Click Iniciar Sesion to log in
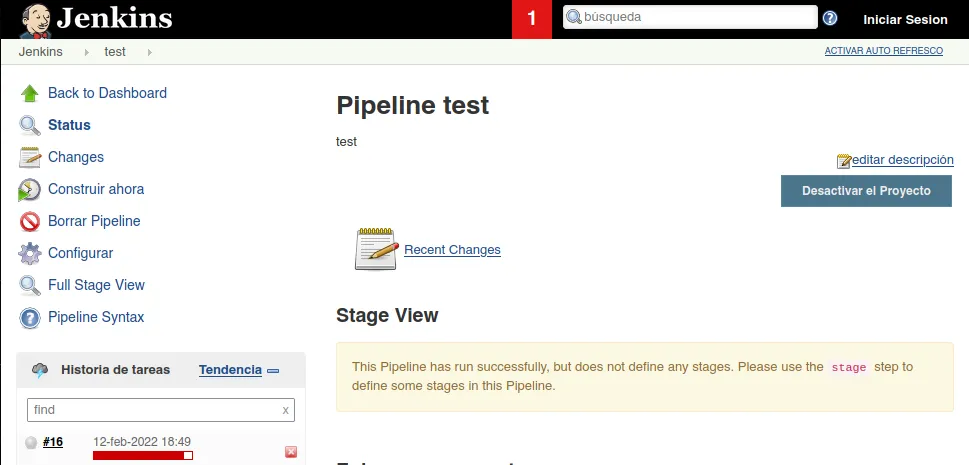 pos(905,20)
